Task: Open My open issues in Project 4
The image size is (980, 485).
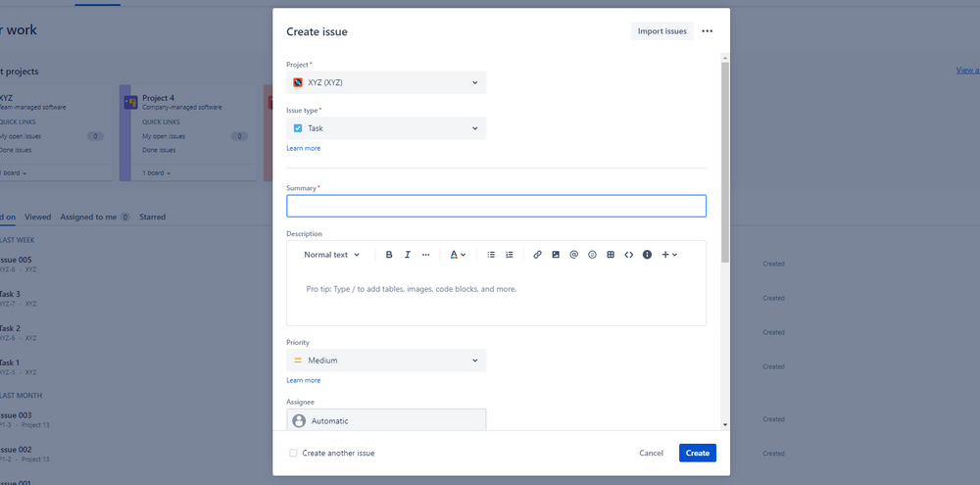Action: click(x=164, y=136)
